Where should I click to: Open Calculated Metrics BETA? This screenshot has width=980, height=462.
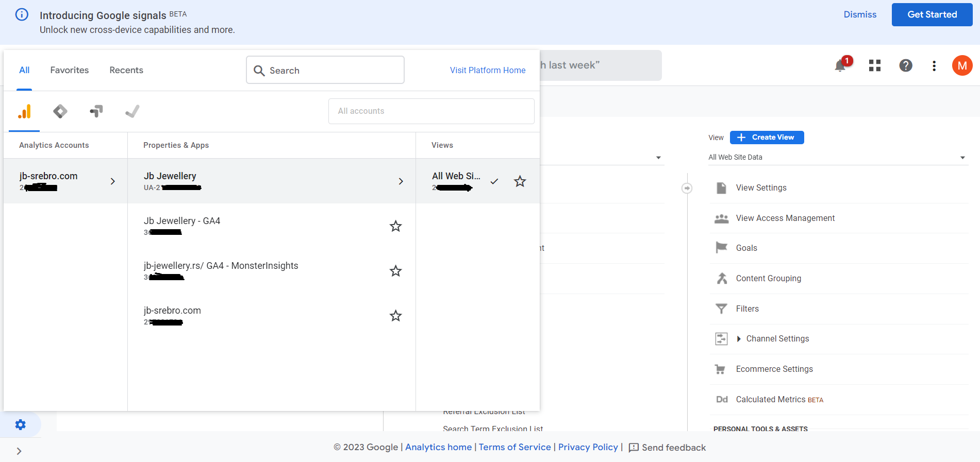(x=779, y=399)
